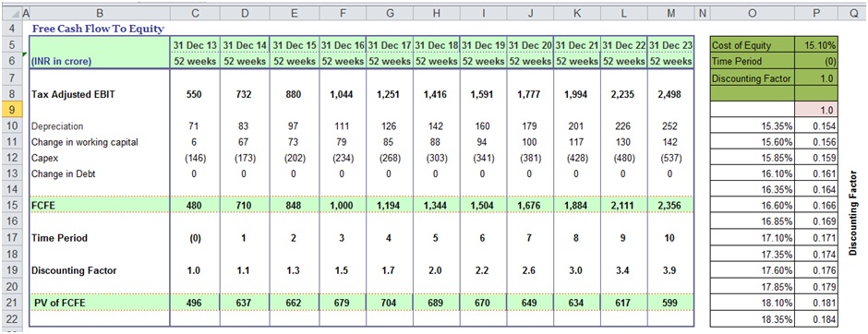
Task: Select PV of FCFE value 599
Action: pyautogui.click(x=669, y=303)
